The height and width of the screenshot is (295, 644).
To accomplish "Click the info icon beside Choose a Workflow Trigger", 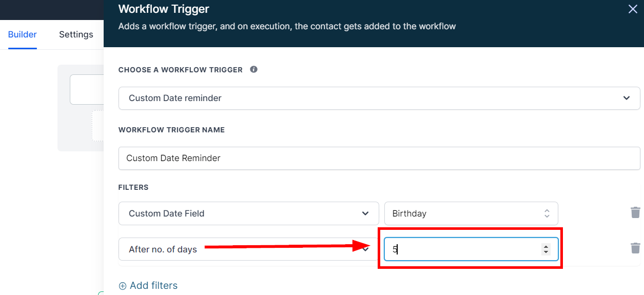I will [x=253, y=69].
